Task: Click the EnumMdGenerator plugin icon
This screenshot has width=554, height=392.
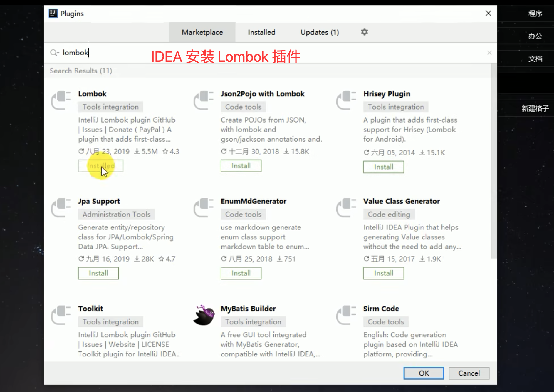Action: click(204, 207)
